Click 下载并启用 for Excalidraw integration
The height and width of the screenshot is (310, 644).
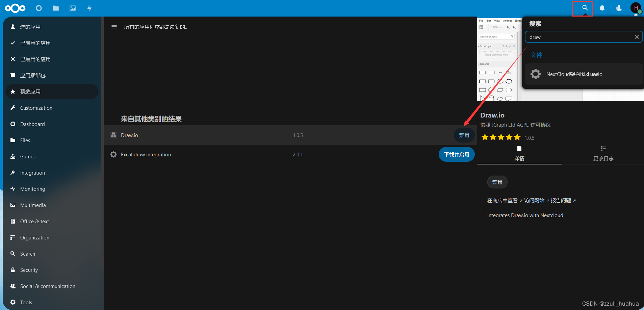tap(457, 154)
